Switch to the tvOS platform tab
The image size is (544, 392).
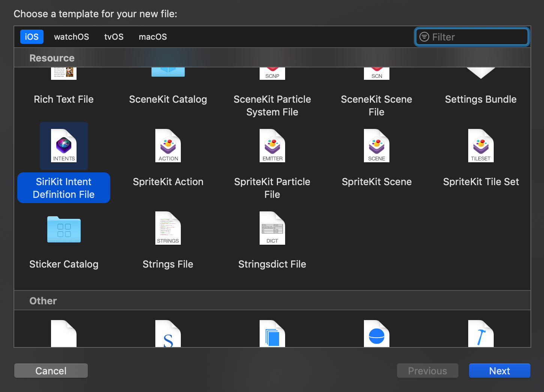point(114,37)
